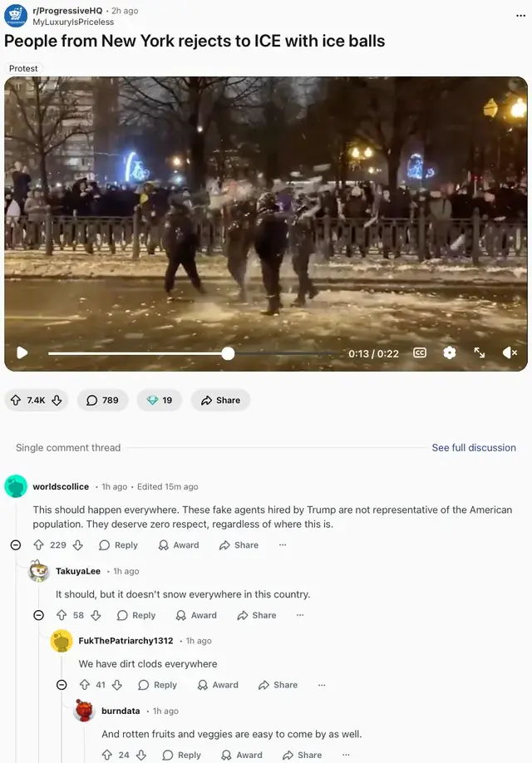Downvote the main post
Viewport: 532px width, 763px height.
[57, 400]
